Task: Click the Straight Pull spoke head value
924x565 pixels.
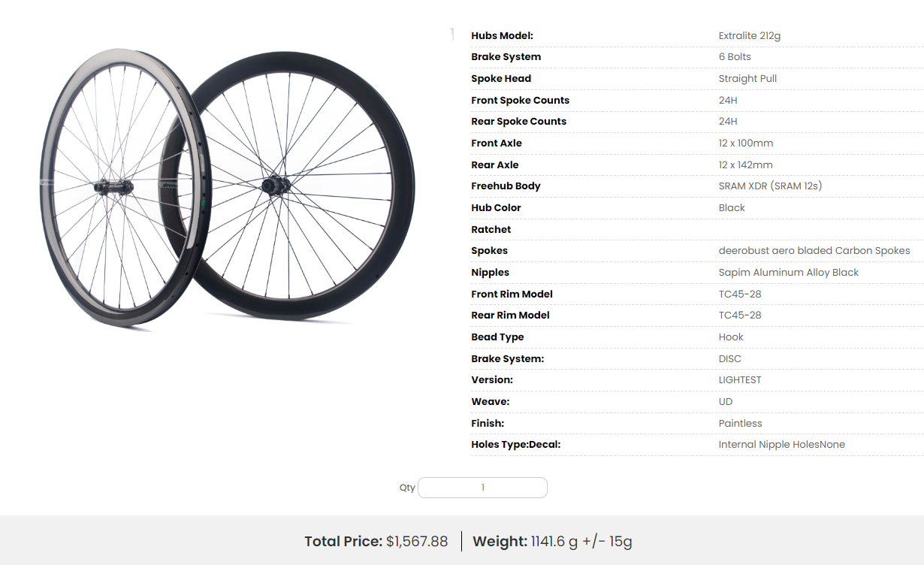Action: tap(747, 79)
